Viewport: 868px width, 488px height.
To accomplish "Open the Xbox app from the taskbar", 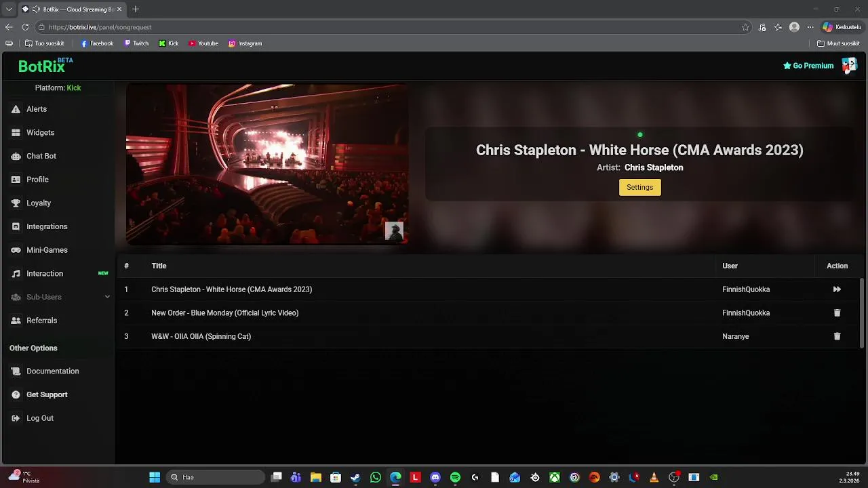I will [x=555, y=477].
